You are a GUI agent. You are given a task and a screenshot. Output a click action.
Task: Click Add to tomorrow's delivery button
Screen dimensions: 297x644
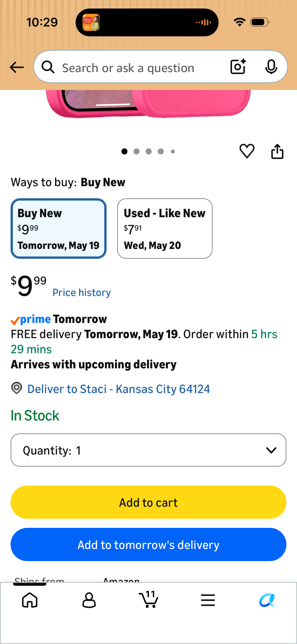(x=148, y=544)
